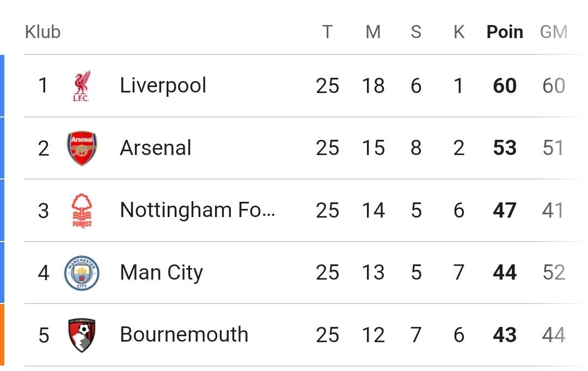Click the Manchester City round badge

click(x=82, y=273)
